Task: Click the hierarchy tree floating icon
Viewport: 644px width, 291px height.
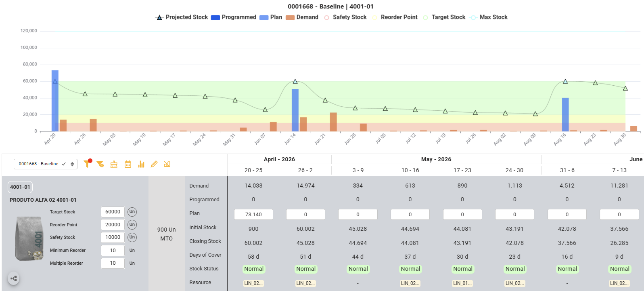Action: point(13,278)
